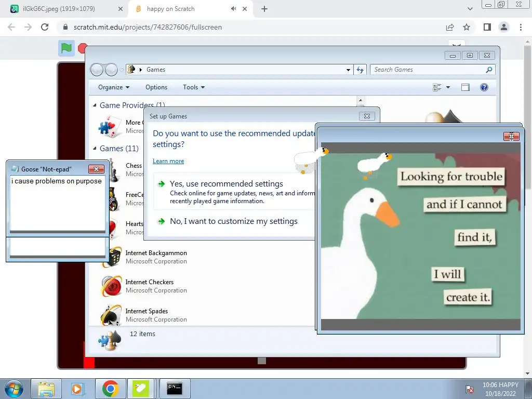Click the More Games puzzle icon
Screen dimensions: 532x399
tap(109, 126)
